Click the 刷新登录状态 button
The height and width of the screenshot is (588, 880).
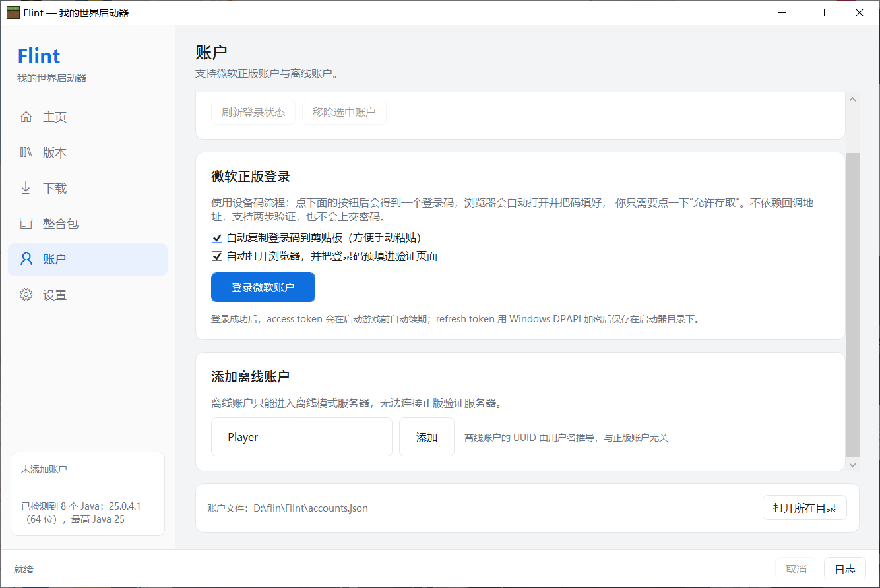coord(253,112)
